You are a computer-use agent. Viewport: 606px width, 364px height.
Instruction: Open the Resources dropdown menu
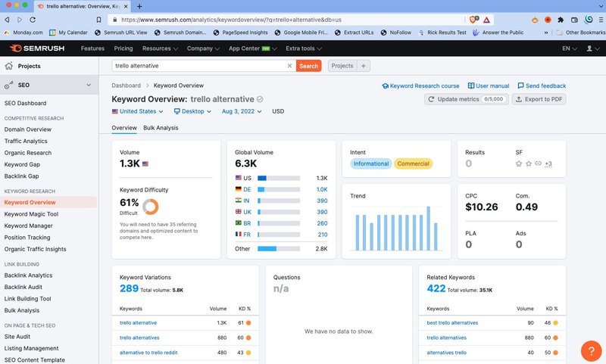160,48
